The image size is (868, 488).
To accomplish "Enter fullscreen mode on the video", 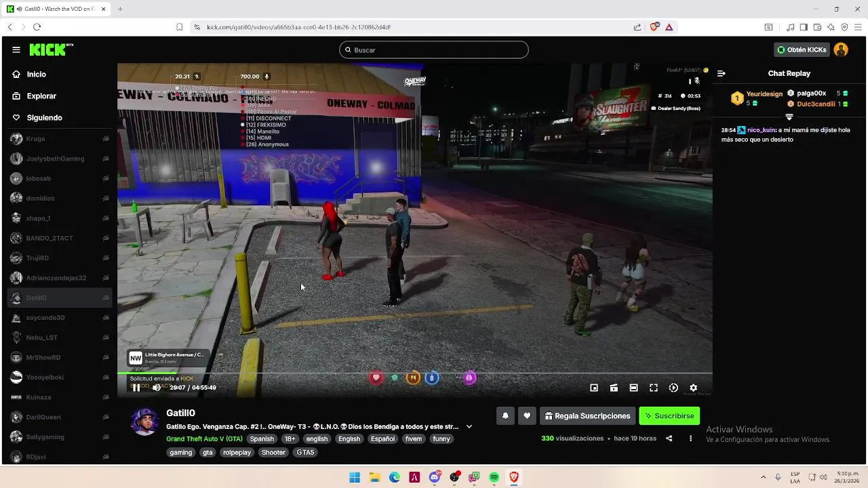I will click(x=654, y=388).
